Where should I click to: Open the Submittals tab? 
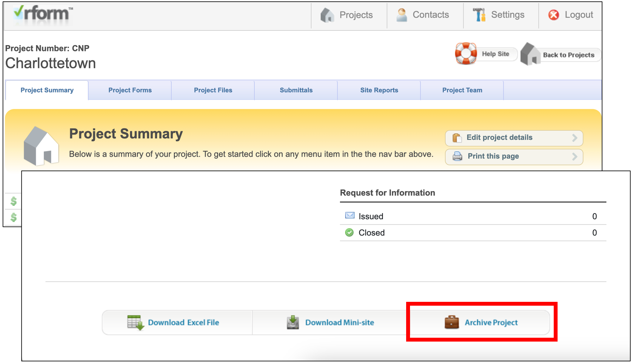point(296,90)
